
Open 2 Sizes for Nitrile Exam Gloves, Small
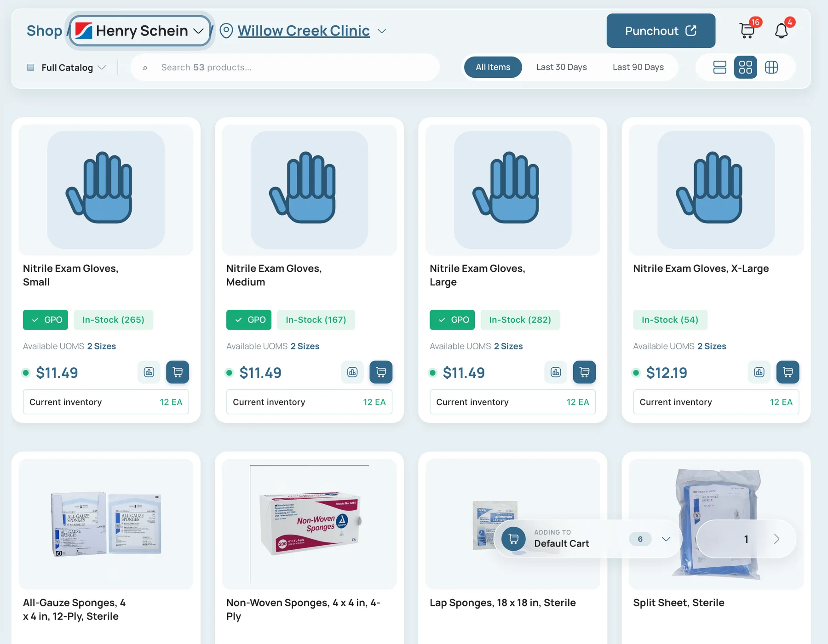102,346
